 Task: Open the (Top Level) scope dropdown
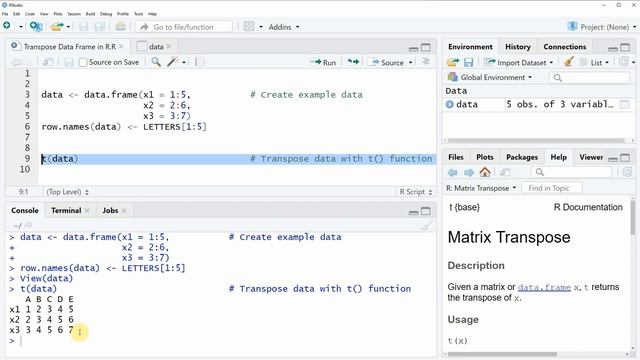coord(67,192)
